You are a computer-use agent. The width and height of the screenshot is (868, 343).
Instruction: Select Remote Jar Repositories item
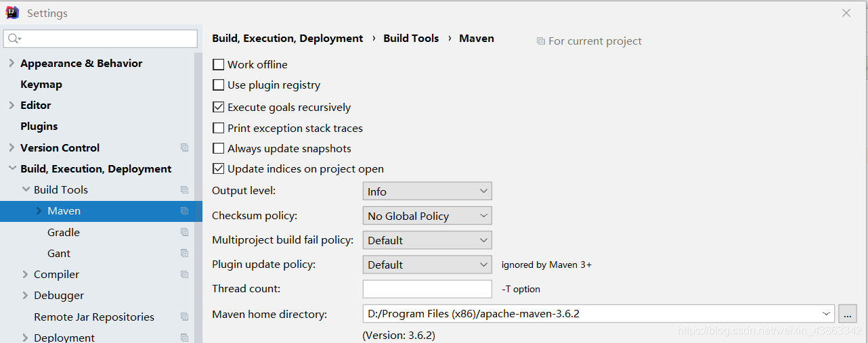(94, 317)
